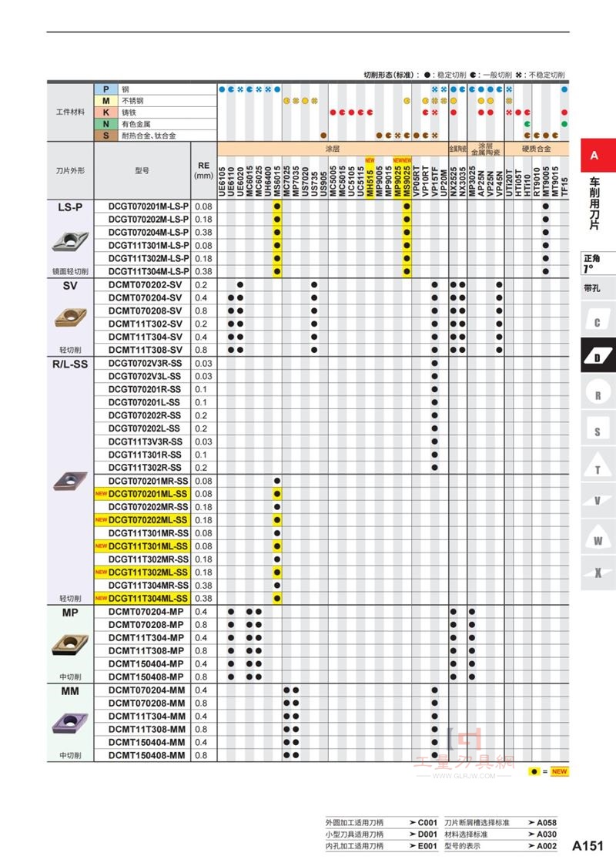Click the "RE (mm)" column header
The width and height of the screenshot is (616, 863).
pos(203,170)
